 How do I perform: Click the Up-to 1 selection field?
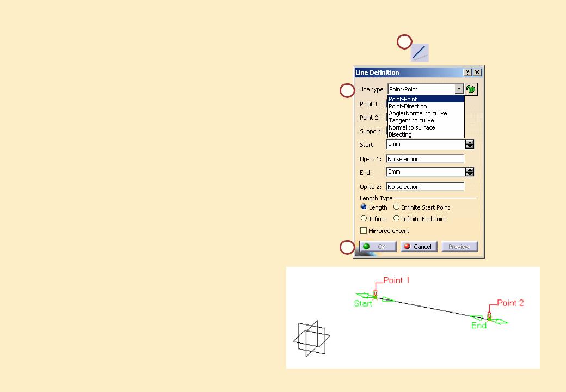point(425,159)
